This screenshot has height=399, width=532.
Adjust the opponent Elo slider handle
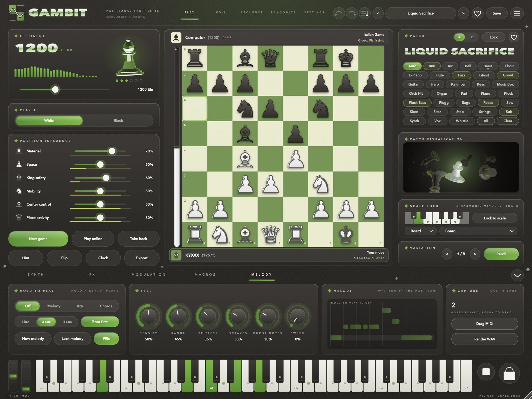[55, 90]
